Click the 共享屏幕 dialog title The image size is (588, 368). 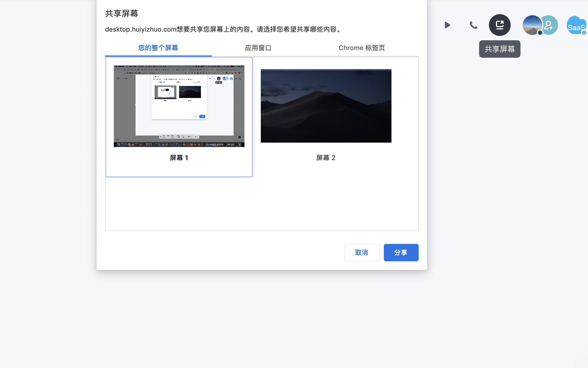pyautogui.click(x=121, y=13)
